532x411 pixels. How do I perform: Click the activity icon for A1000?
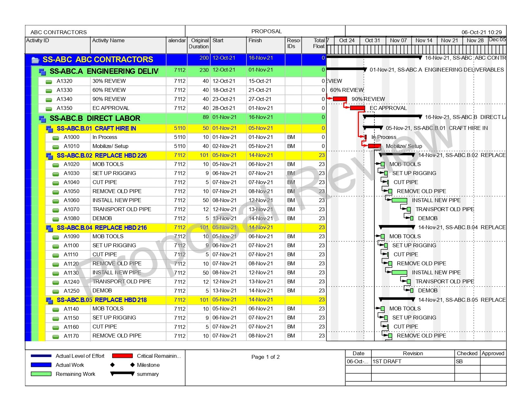(56, 138)
